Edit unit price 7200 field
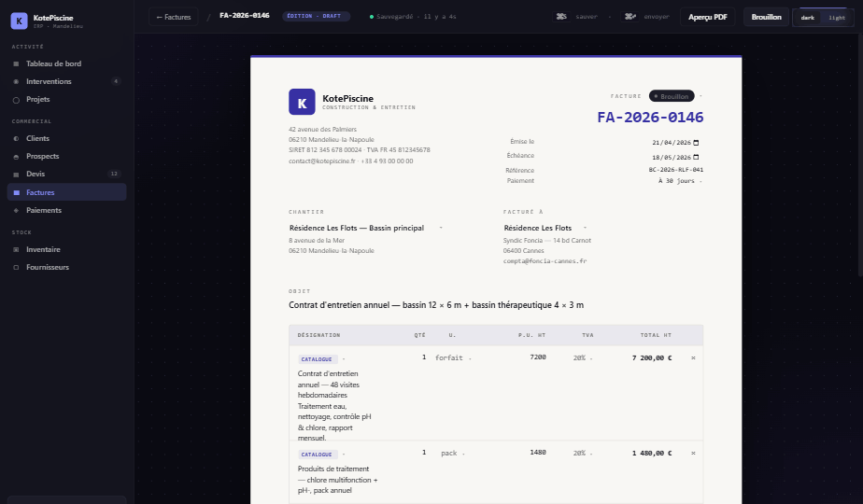 tap(538, 357)
